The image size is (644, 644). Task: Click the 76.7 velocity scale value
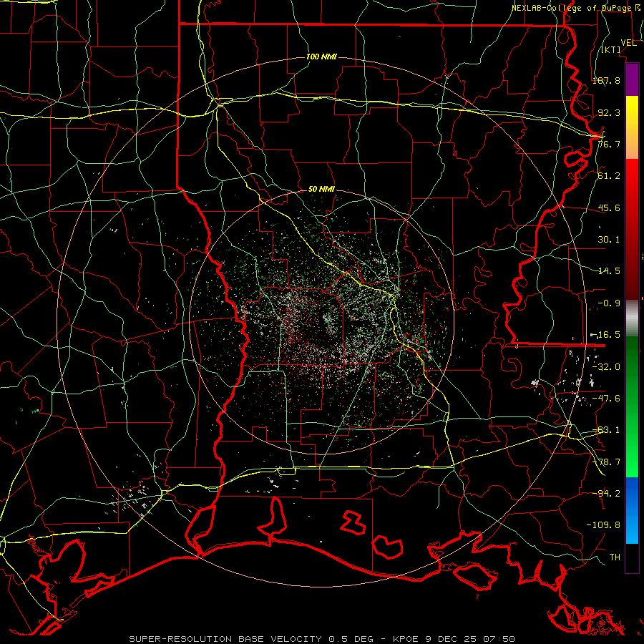coord(609,144)
